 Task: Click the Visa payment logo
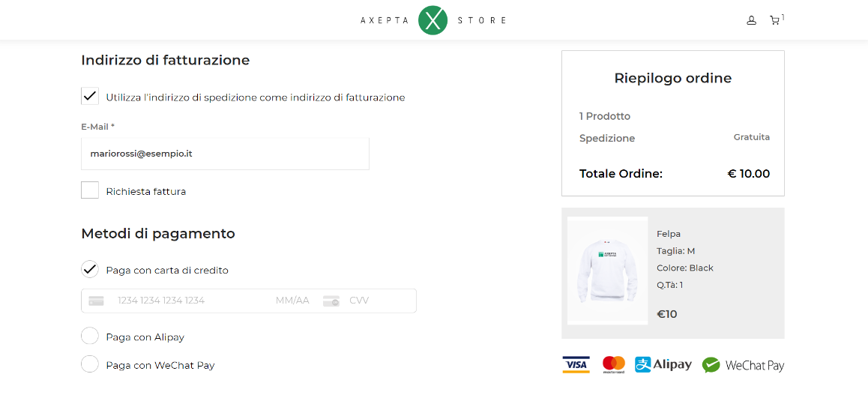point(576,365)
